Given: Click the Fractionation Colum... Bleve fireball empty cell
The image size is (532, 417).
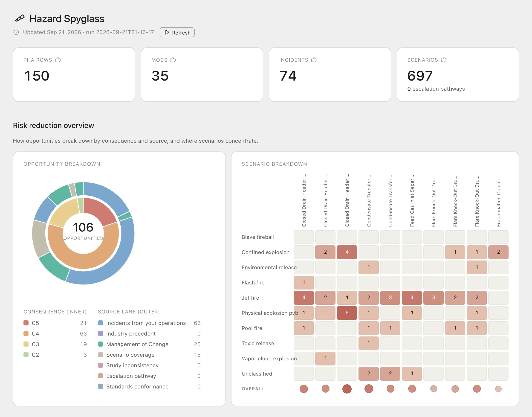Looking at the screenshot, I should tap(498, 237).
